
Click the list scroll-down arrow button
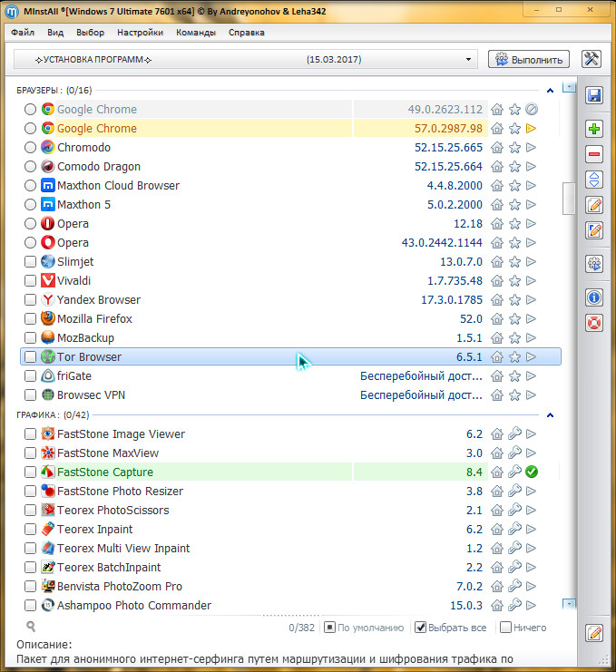[569, 603]
